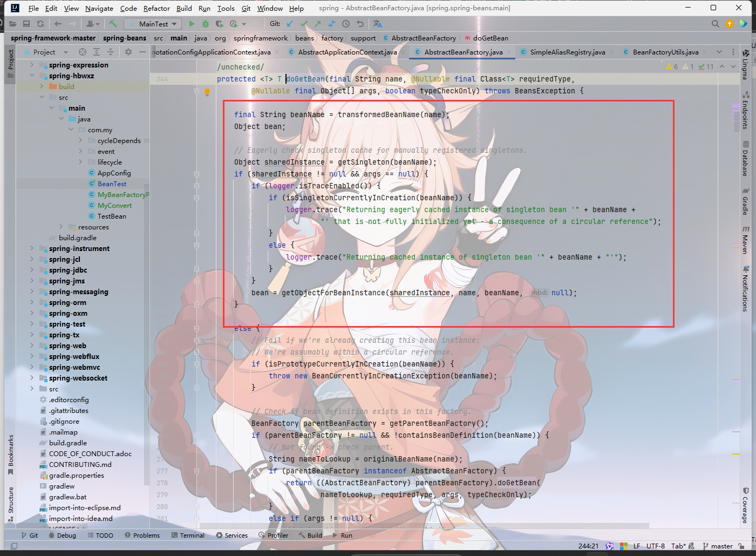The height and width of the screenshot is (556, 756).
Task: Click the Open file folder icon
Action: pyautogui.click(x=12, y=24)
